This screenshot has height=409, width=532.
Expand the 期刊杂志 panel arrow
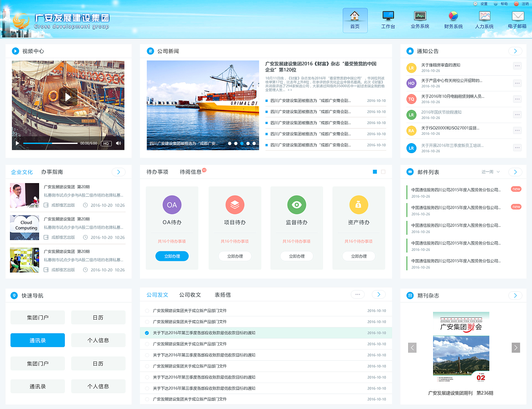pyautogui.click(x=515, y=295)
